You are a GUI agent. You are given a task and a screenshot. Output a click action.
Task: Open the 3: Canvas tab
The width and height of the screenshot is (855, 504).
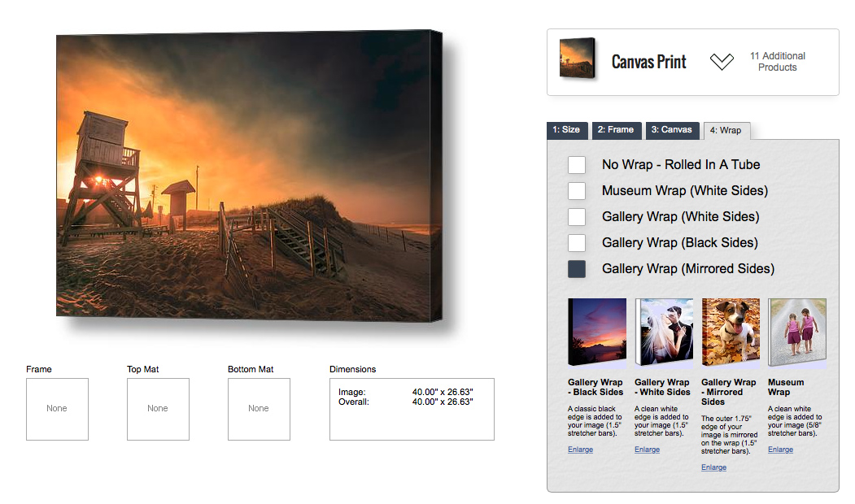pyautogui.click(x=672, y=130)
